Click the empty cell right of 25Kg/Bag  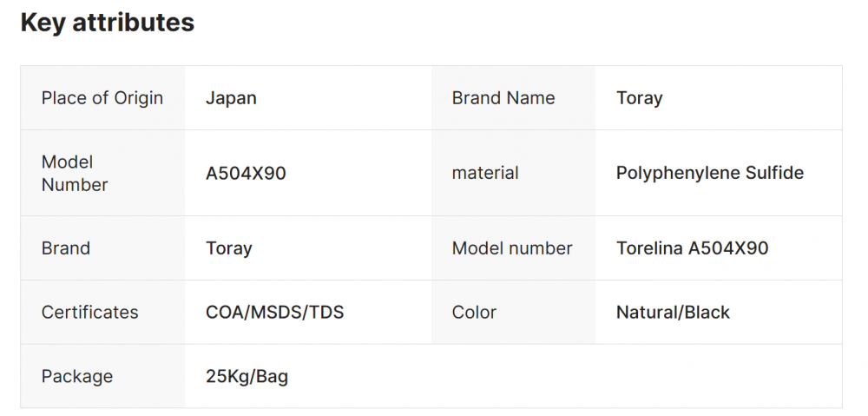click(635, 377)
